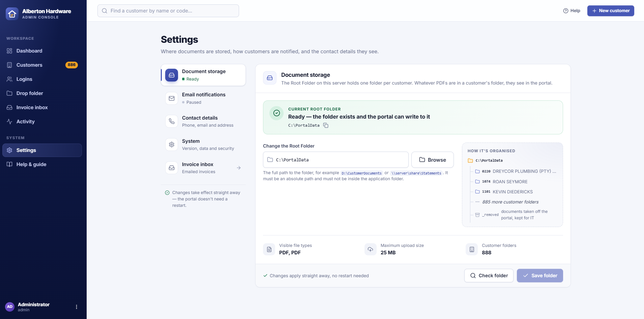
Task: Select Settings in the sidebar
Action: (x=42, y=150)
